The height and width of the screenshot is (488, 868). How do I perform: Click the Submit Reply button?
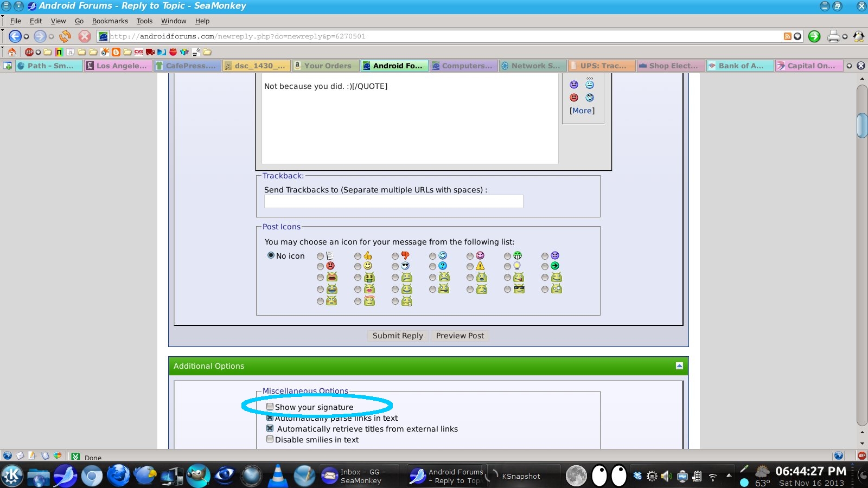pyautogui.click(x=398, y=336)
